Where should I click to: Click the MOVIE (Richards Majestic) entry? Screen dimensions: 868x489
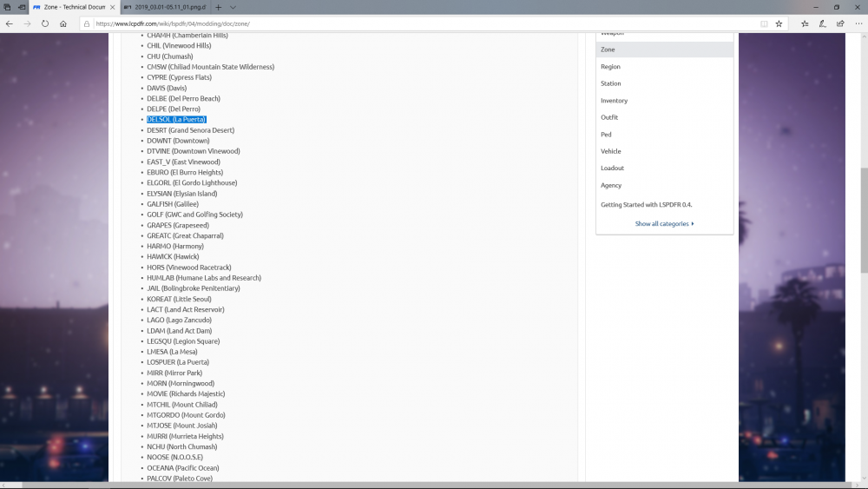coord(186,393)
